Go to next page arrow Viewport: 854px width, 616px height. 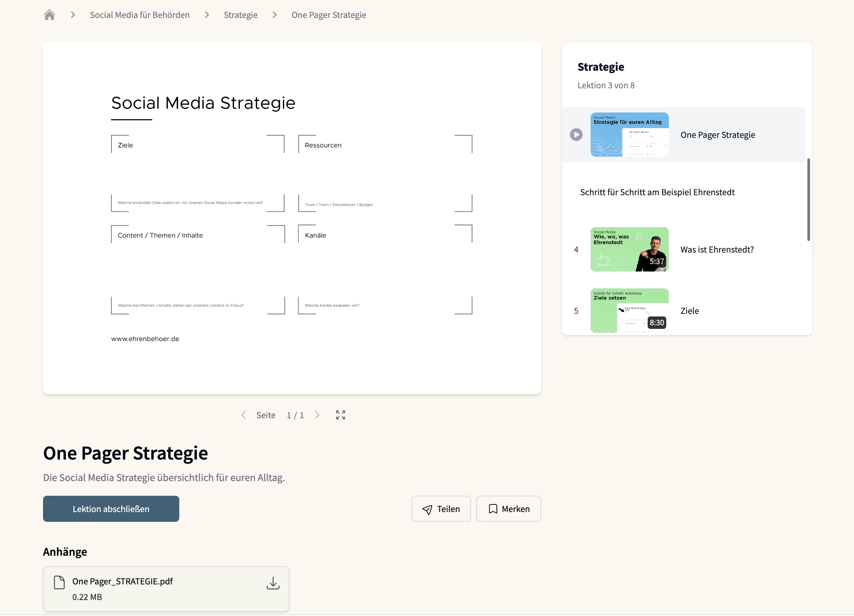click(x=317, y=415)
